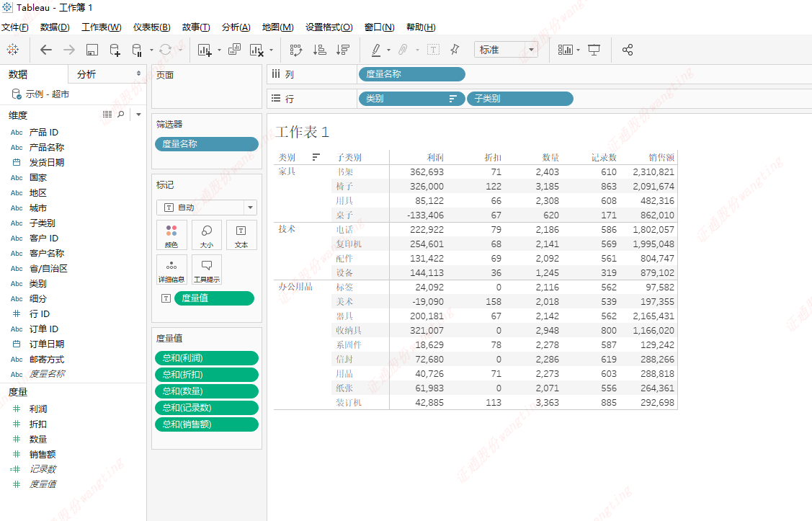Expand the dimensions pane dropdown arrow
Image resolution: width=812 pixels, height=521 pixels.
(139, 115)
